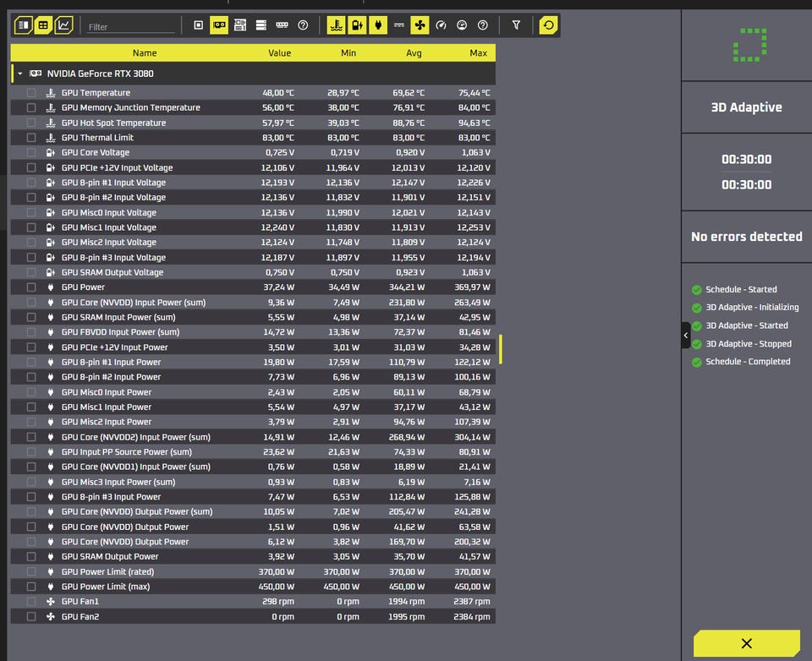Check the GPU Fan1 row checkbox
The image size is (812, 661).
tap(31, 602)
